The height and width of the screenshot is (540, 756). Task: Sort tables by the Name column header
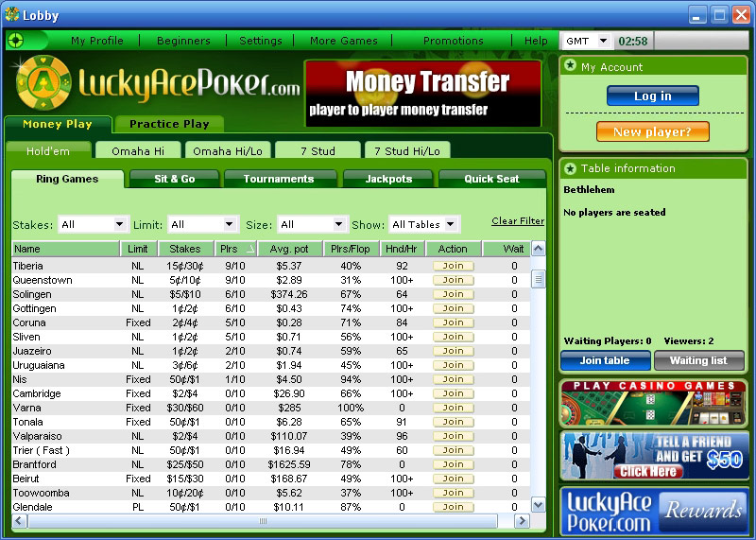click(x=65, y=249)
